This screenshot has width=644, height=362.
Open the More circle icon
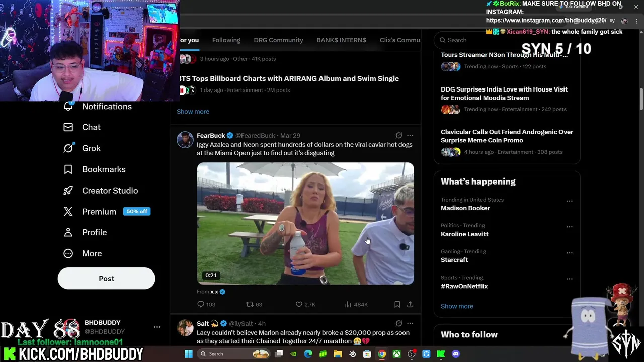point(68,253)
